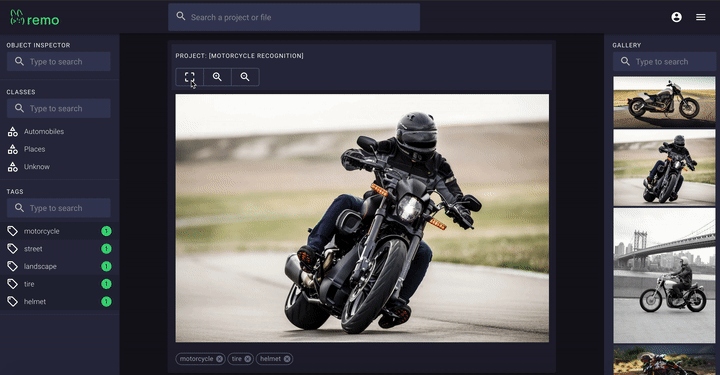Click the zoom in magnifier icon
The width and height of the screenshot is (720, 375).
pos(217,77)
